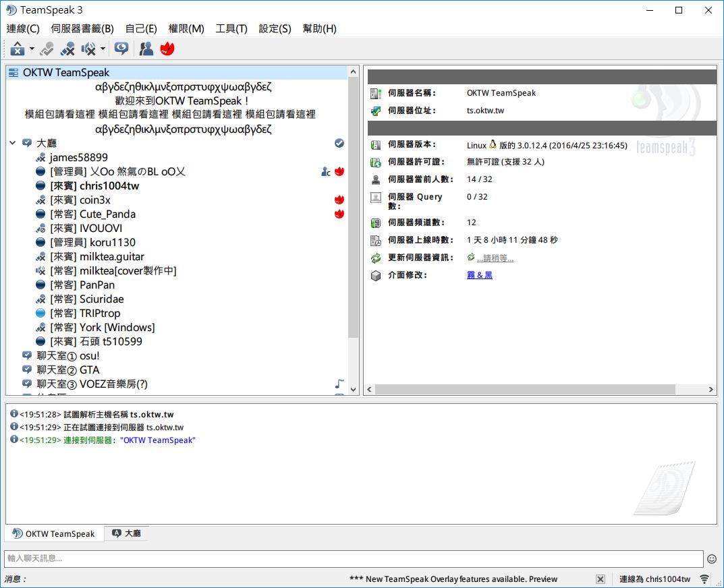Click the red flame icon in toolbar
This screenshot has width=724, height=588.
point(167,49)
